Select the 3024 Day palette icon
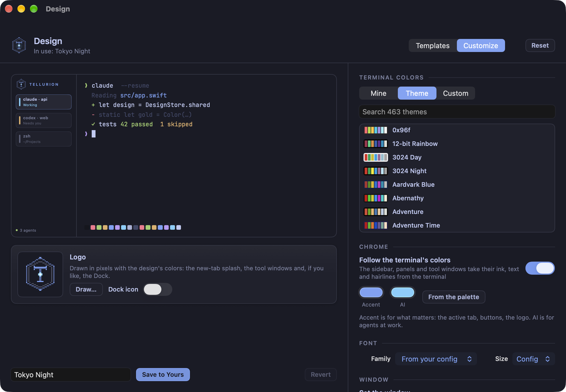This screenshot has width=566, height=392. coord(376,157)
